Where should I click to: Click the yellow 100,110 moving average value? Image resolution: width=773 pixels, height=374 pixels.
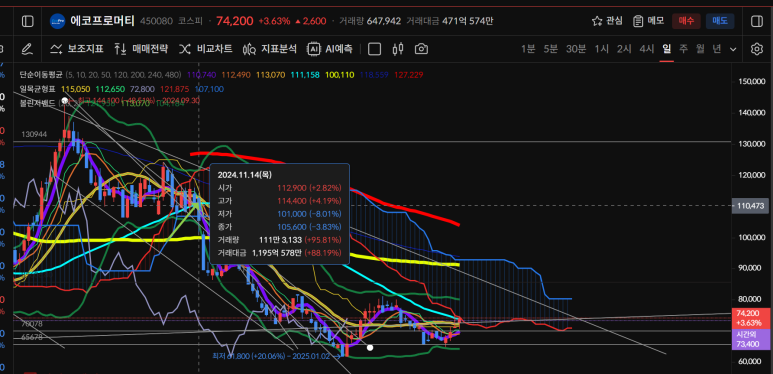click(340, 75)
